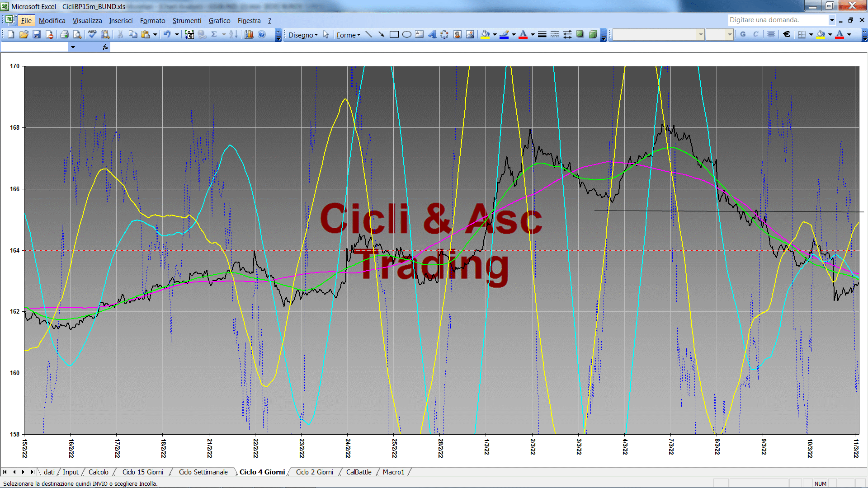Expand the Borders options arrow

coord(811,34)
